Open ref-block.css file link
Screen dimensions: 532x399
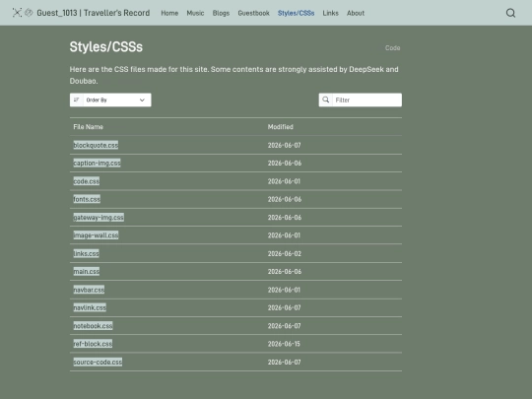tap(93, 344)
